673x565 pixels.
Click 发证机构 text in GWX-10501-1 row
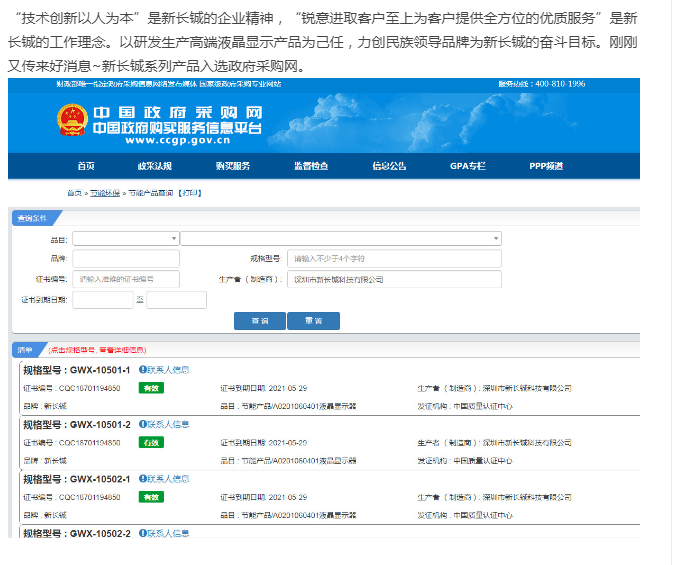point(465,406)
